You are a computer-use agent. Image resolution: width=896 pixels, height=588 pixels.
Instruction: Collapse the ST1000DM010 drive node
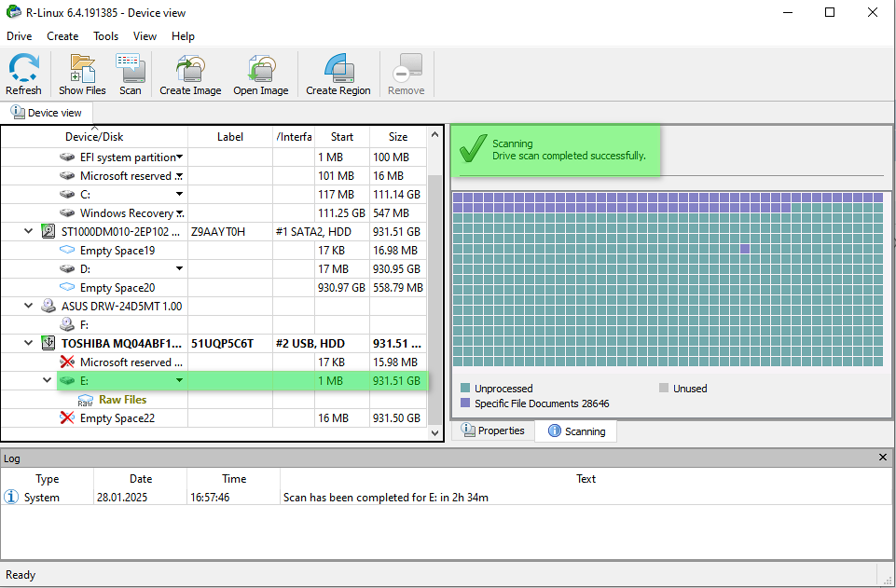(29, 231)
